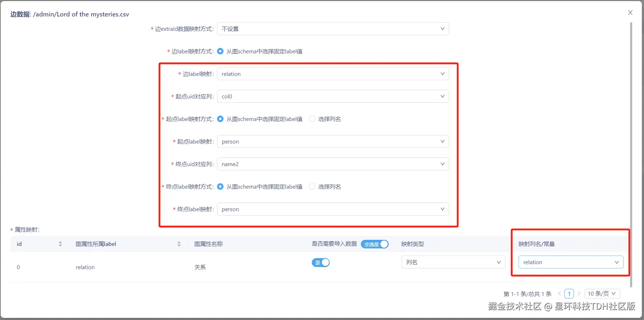Click the 图属性名称 column header
The width and height of the screenshot is (644, 320).
[x=208, y=244]
